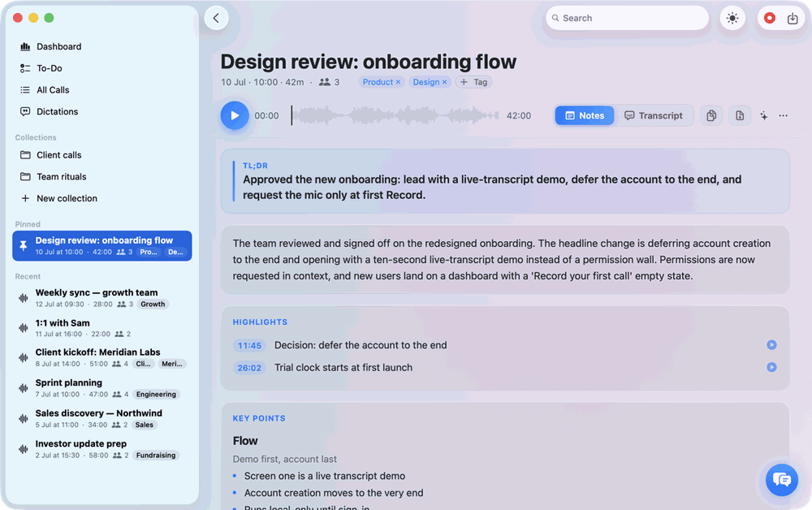Seek within the audio waveform

395,115
